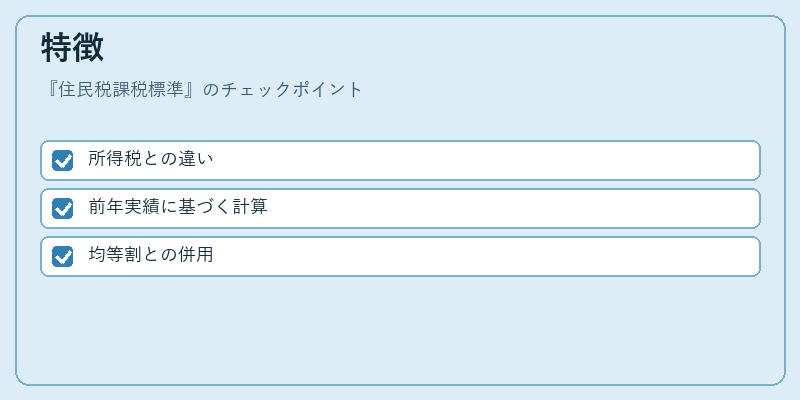Screen dimensions: 800x400
Task: Disable the 均等割との併用 checkbox
Action: coord(62,256)
